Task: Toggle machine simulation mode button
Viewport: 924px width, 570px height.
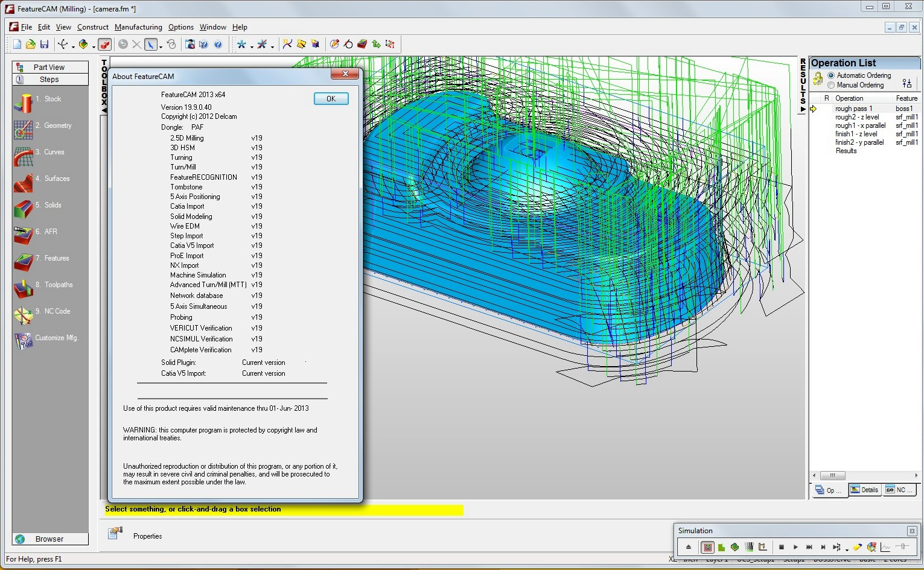Action: tap(763, 547)
